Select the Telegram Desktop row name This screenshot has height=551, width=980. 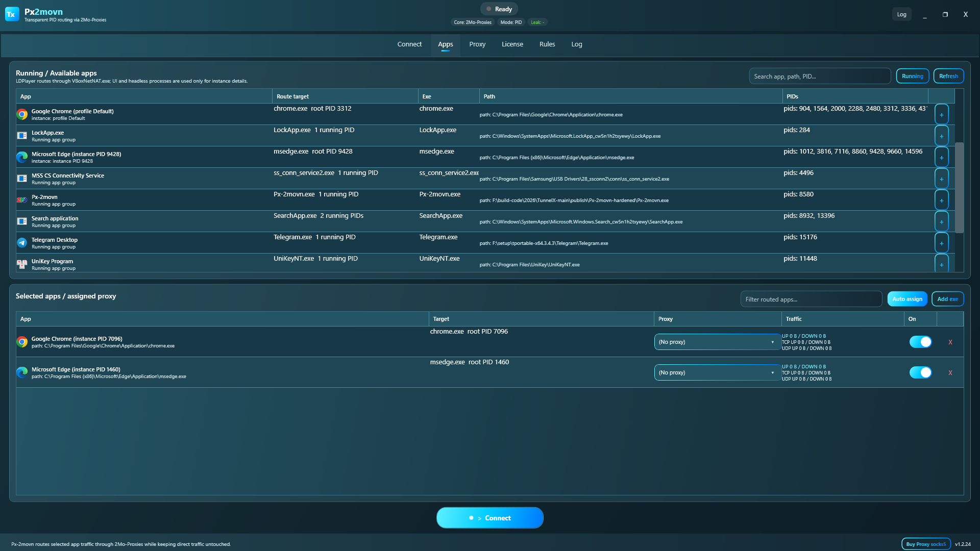click(x=55, y=240)
